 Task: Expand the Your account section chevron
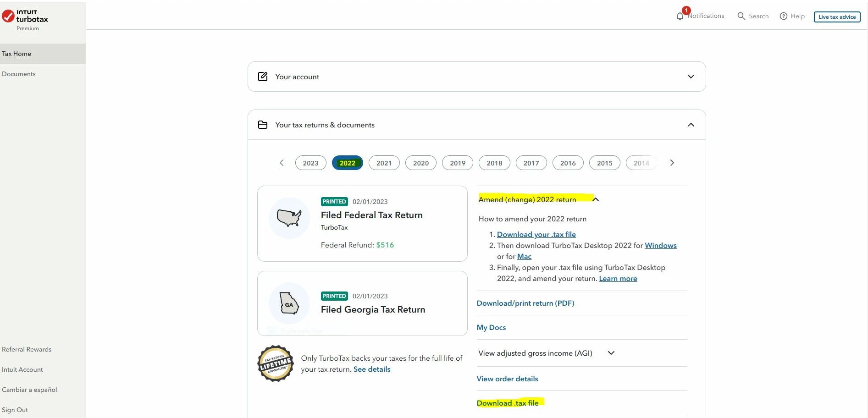[691, 77]
